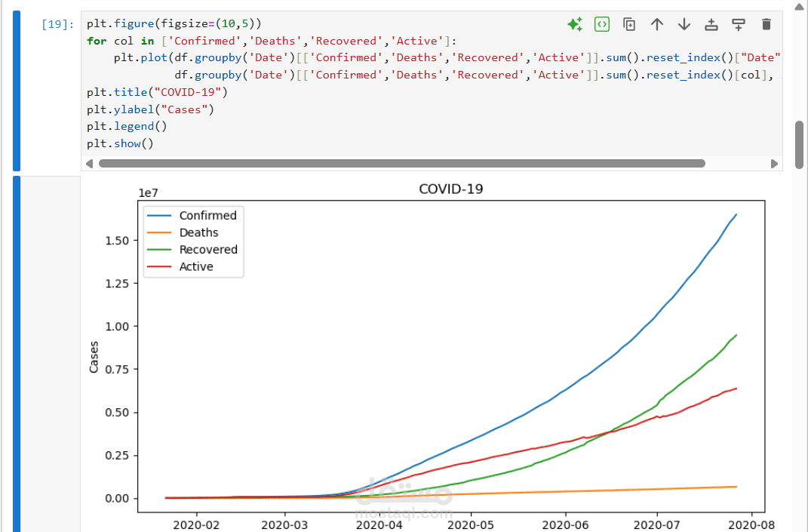The image size is (808, 532).
Task: Click the Cases y-axis label
Action: (94, 357)
